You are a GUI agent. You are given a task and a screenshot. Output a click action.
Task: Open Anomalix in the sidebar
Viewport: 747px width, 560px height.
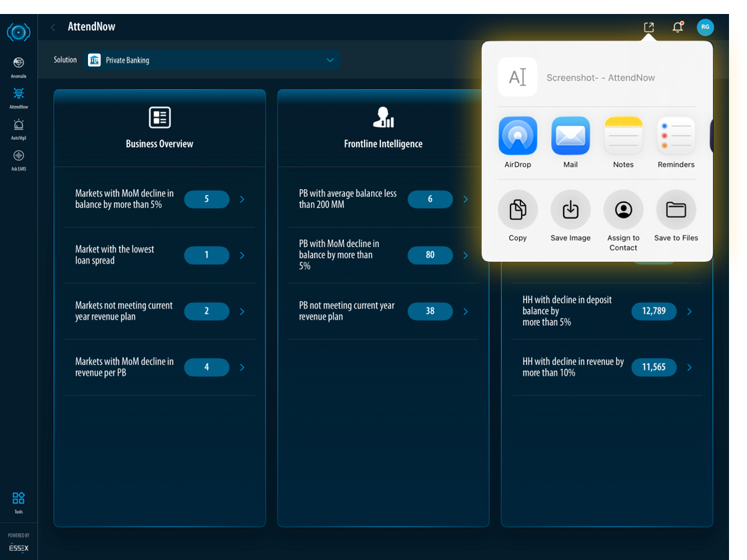(19, 64)
